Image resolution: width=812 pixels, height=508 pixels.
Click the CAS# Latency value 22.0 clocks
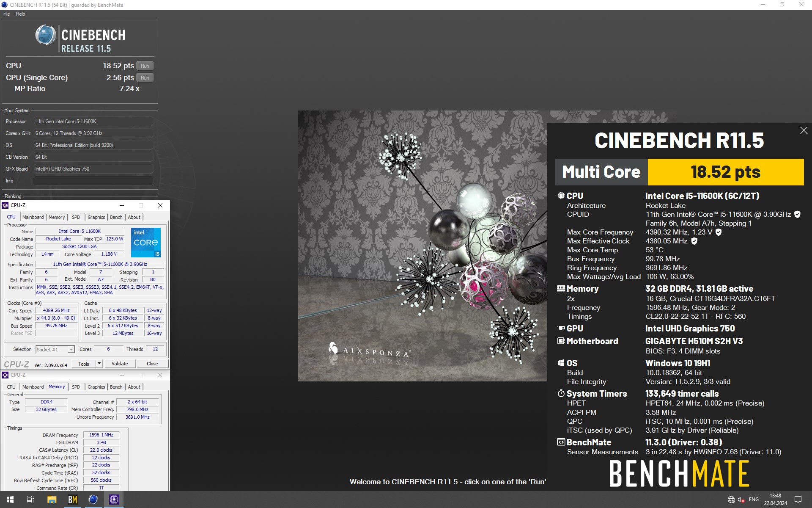tap(101, 450)
